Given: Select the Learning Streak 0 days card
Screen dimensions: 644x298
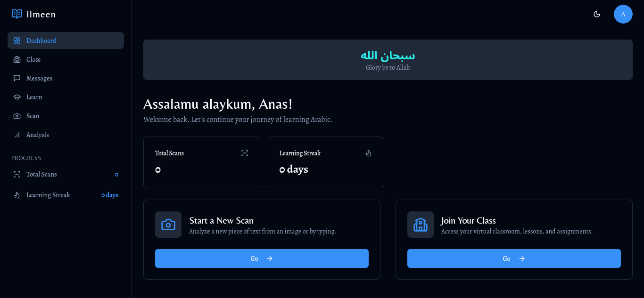Looking at the screenshot, I should [326, 162].
